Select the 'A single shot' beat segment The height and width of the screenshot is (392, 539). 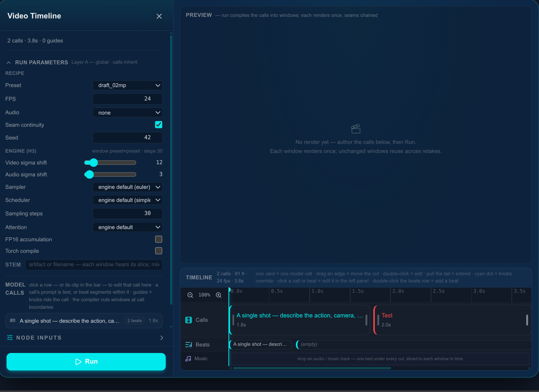coord(261,344)
